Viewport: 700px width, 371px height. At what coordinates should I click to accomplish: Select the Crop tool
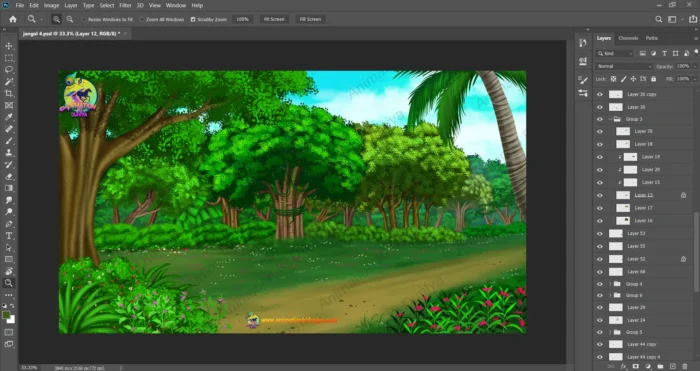8,93
